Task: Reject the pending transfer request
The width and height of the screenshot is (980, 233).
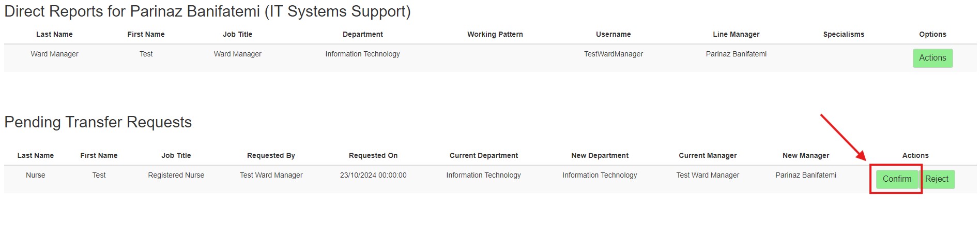Action: [x=937, y=179]
